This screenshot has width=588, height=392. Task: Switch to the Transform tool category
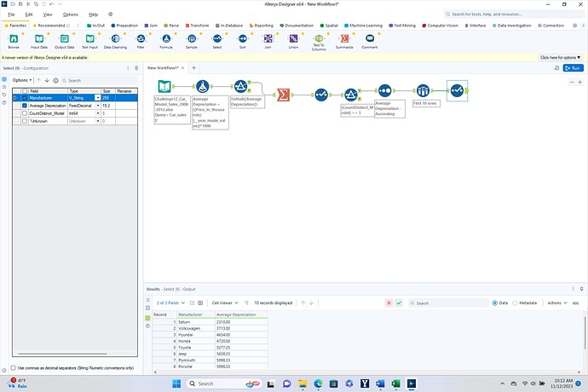(x=197, y=26)
